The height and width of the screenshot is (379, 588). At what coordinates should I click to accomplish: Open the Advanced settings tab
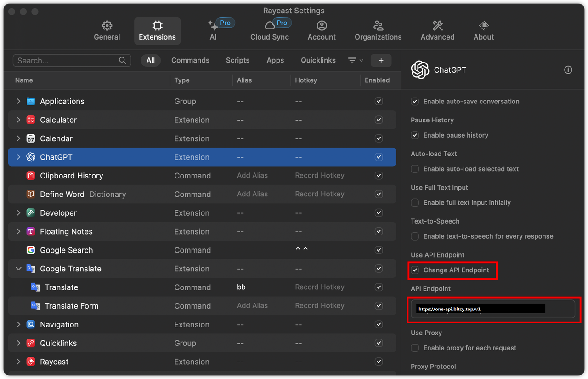(437, 30)
